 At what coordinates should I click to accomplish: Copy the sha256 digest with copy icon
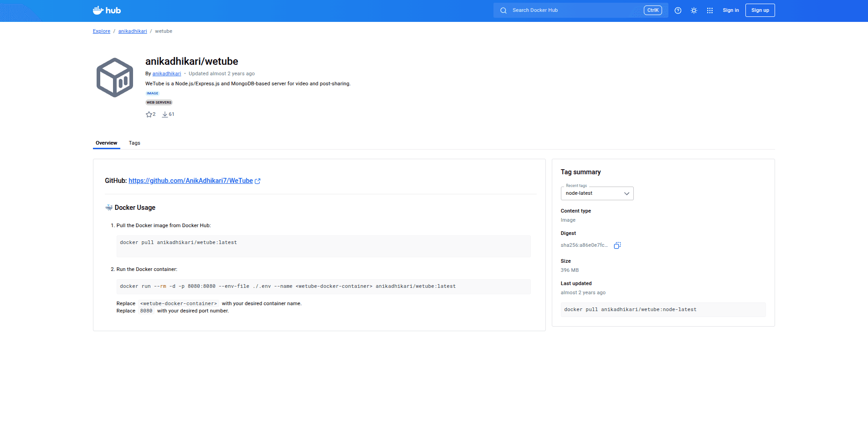617,245
